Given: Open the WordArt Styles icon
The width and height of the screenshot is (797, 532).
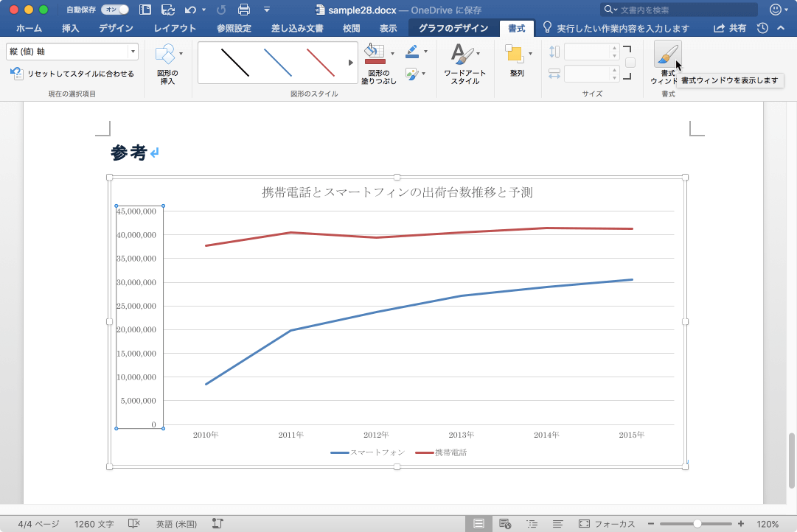Looking at the screenshot, I should 462,54.
